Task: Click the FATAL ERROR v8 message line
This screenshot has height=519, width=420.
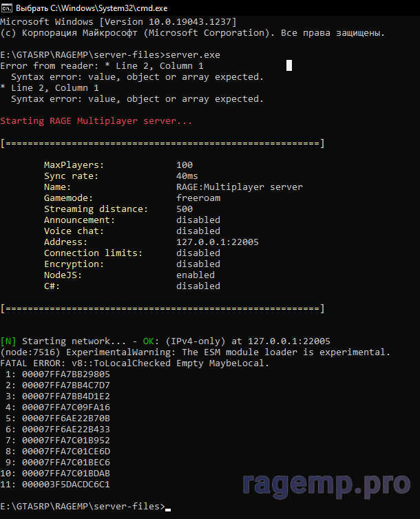Action: [135, 363]
